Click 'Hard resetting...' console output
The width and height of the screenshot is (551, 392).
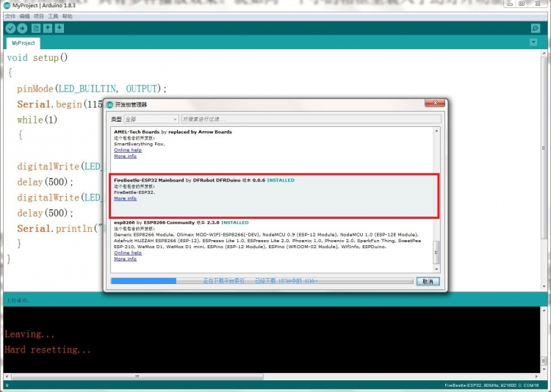pyautogui.click(x=48, y=350)
